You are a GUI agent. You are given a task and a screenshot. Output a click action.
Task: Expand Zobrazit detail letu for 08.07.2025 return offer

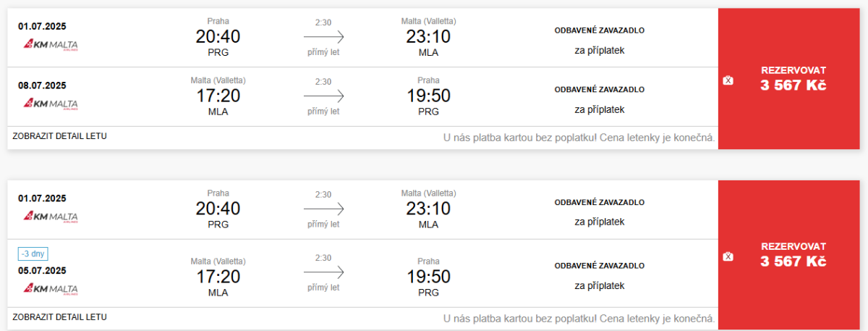point(60,136)
